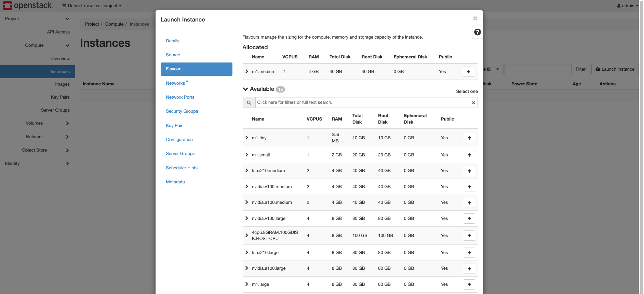Allocate nvidia.v100.medium with up arrow

coord(469,187)
